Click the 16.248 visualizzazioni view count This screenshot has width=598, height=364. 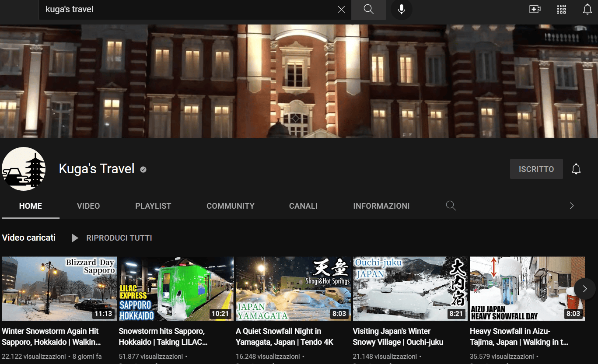tap(268, 357)
